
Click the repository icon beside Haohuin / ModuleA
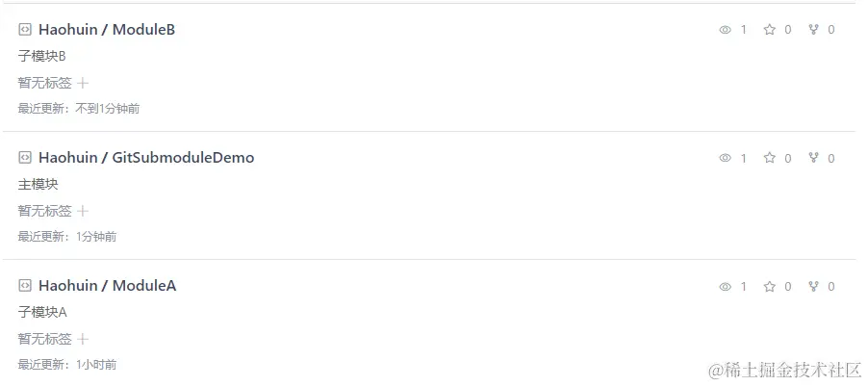24,286
